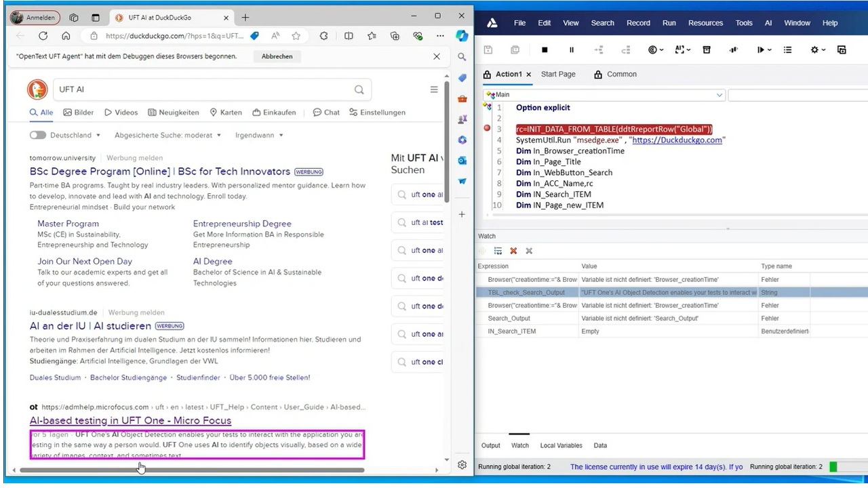Image resolution: width=868 pixels, height=488 pixels.
Task: Open the DuckDuckGo hamburger menu
Action: (434, 89)
